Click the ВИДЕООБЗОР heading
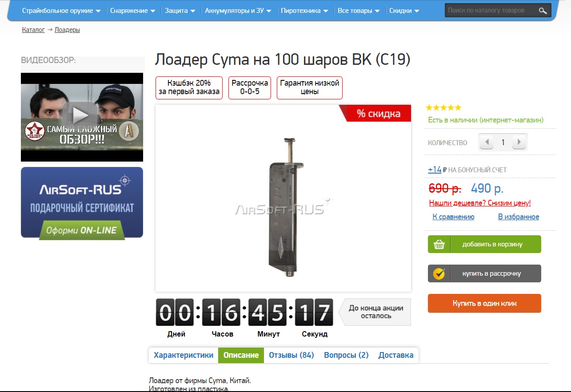 [48, 60]
